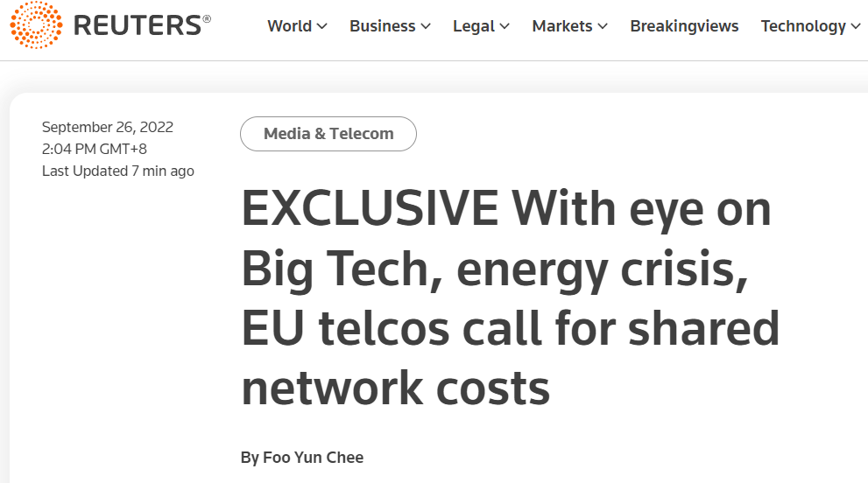Image resolution: width=868 pixels, height=483 pixels.
Task: Click the Media & Telecom tag
Action: (328, 134)
